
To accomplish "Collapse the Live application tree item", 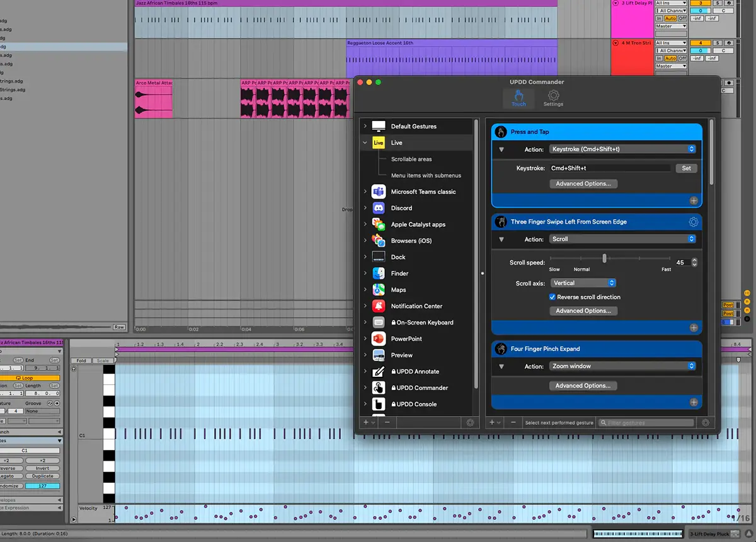I will [x=365, y=143].
